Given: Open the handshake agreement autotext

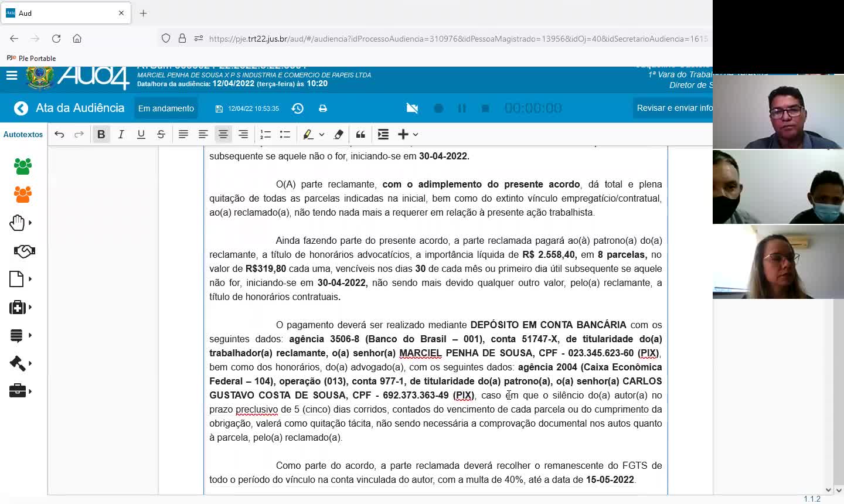Looking at the screenshot, I should [x=24, y=251].
